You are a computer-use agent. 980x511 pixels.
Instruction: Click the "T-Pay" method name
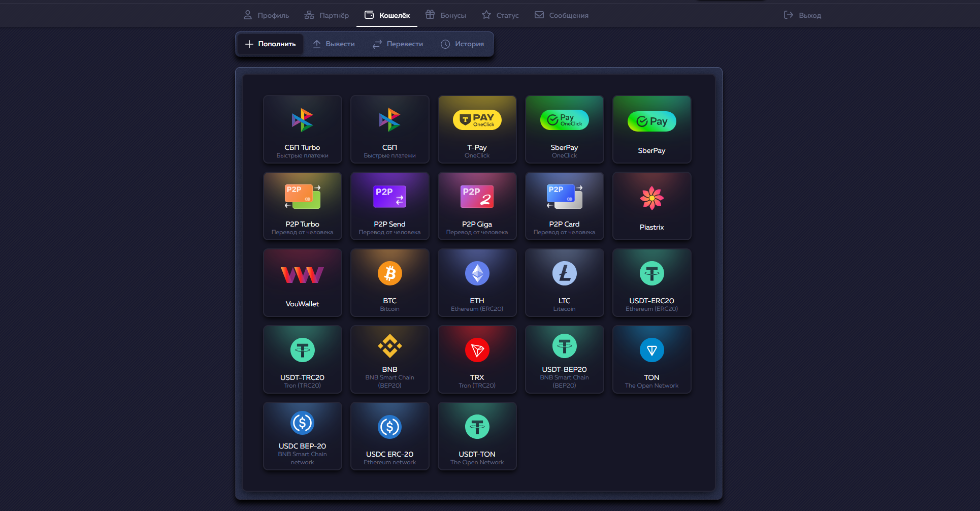[477, 147]
